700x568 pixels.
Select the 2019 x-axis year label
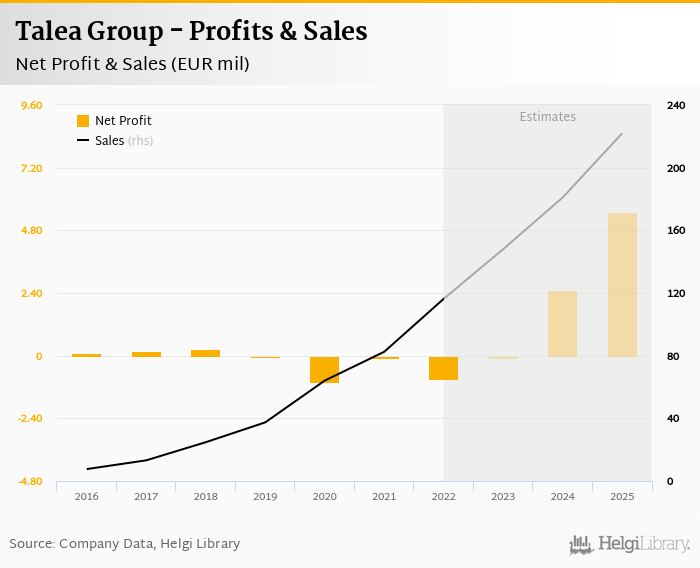pyautogui.click(x=265, y=496)
